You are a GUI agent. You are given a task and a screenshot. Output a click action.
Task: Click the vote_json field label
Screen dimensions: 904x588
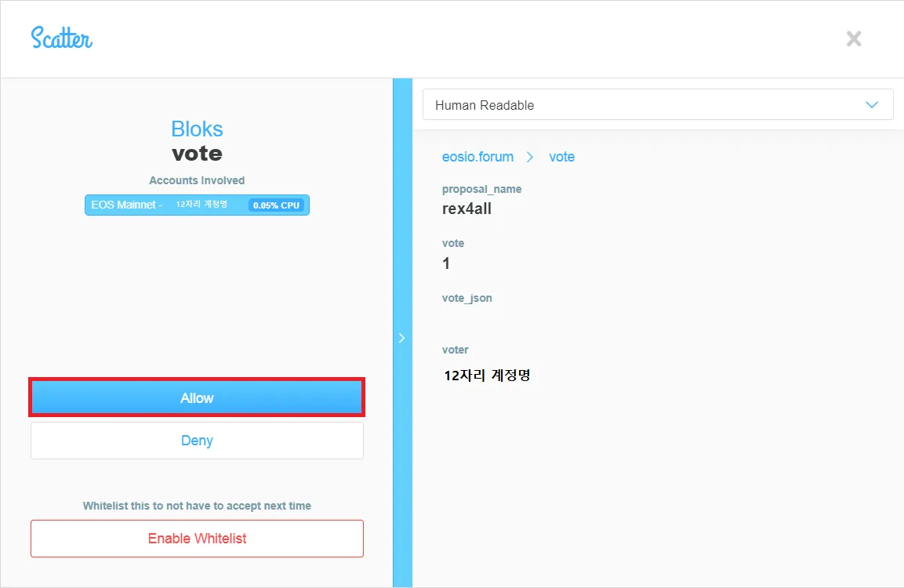click(467, 298)
